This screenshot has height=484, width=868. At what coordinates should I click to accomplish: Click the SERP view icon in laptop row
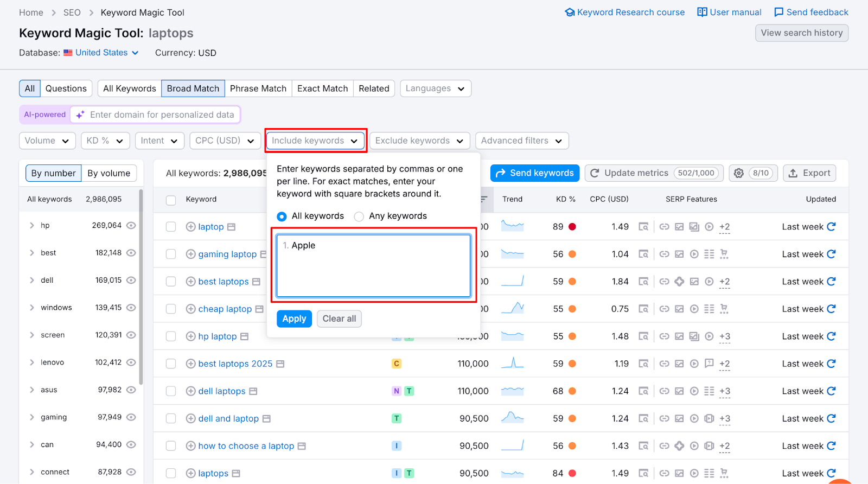[643, 227]
